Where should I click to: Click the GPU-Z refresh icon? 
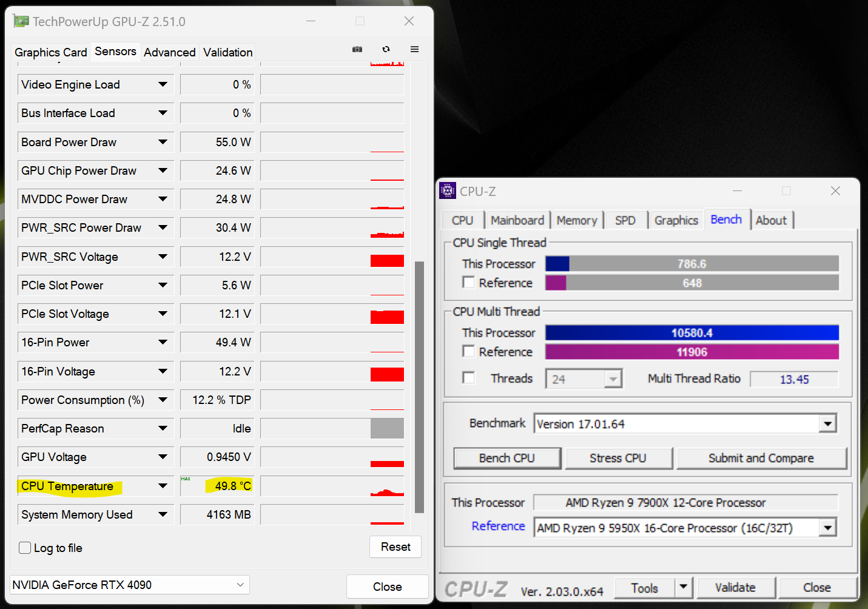pyautogui.click(x=386, y=49)
